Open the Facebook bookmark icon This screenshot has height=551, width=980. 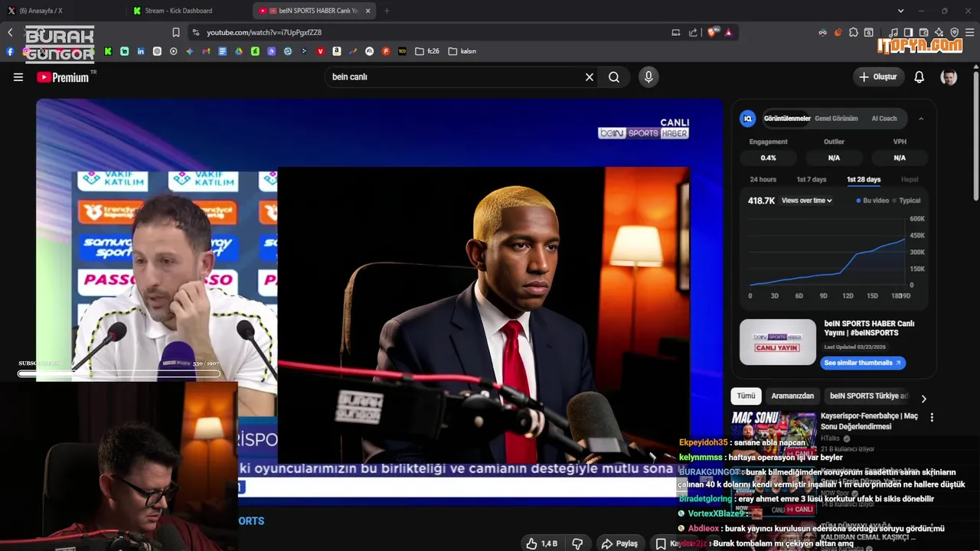click(x=10, y=51)
